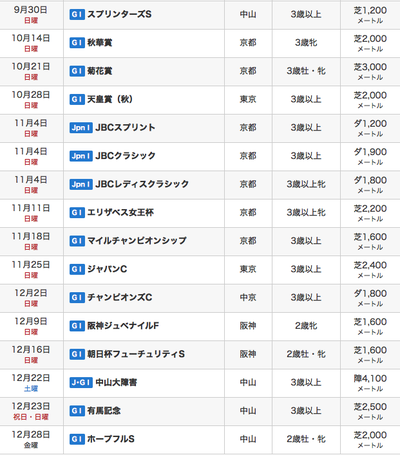Click the 芝3,000 メートル distance cell
Viewport: 400px width, 455px height.
click(x=370, y=71)
